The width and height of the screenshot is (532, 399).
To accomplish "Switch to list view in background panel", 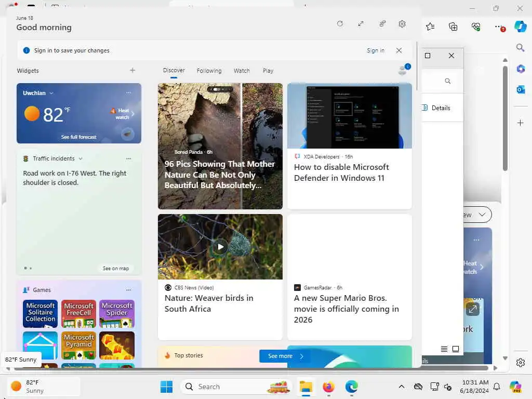I will [444, 349].
